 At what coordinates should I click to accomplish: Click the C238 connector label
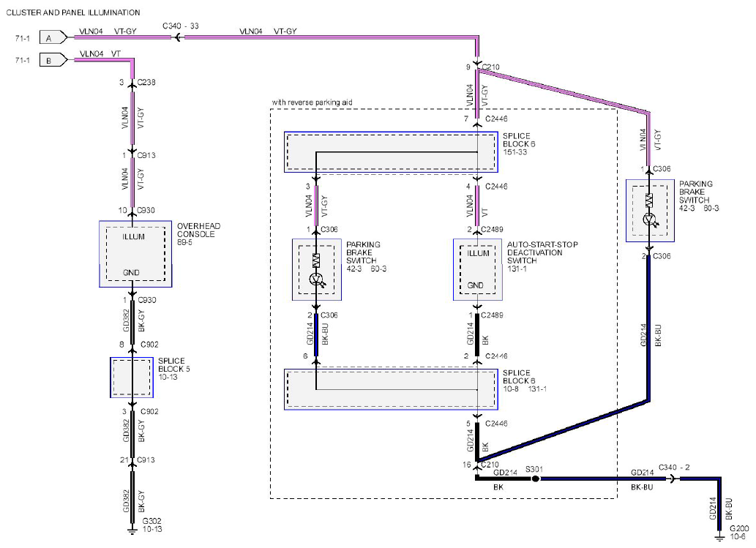146,83
